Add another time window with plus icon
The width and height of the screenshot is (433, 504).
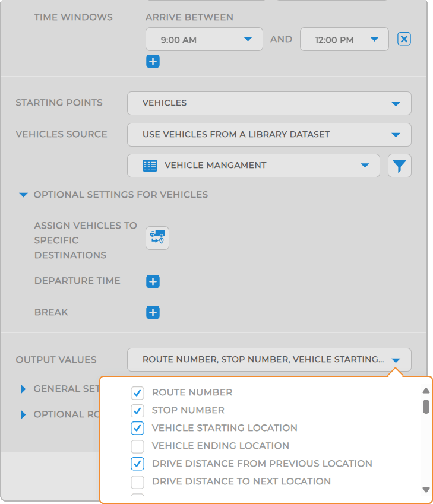click(153, 61)
